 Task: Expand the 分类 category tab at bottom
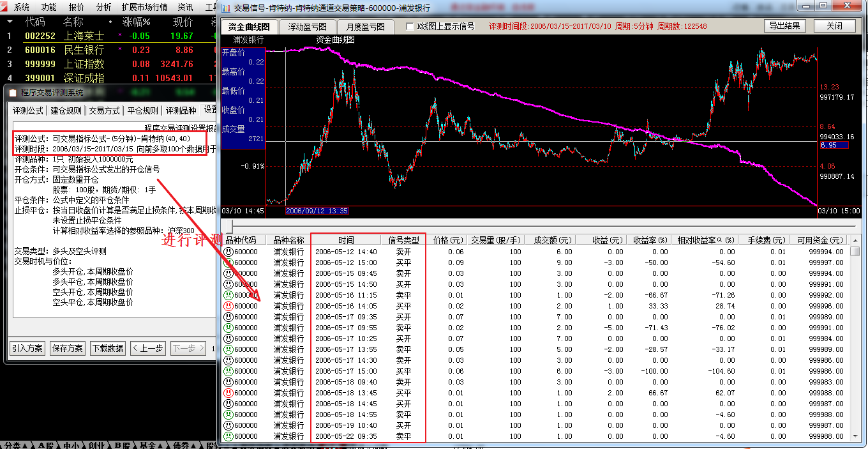14,445
